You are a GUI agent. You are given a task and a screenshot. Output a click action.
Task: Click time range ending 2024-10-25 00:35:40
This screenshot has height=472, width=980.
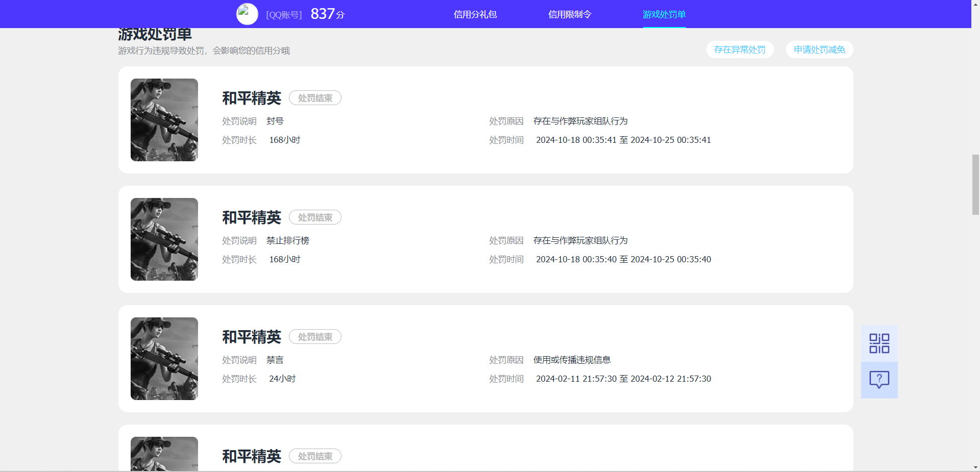click(x=623, y=259)
